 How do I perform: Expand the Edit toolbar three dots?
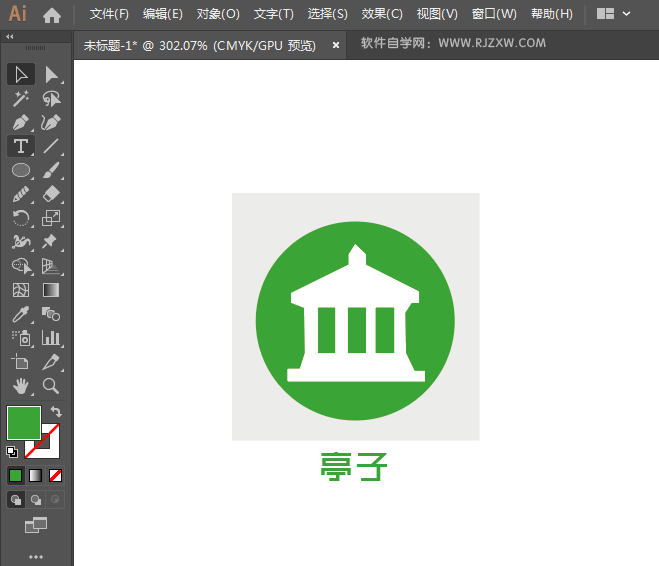click(x=36, y=556)
